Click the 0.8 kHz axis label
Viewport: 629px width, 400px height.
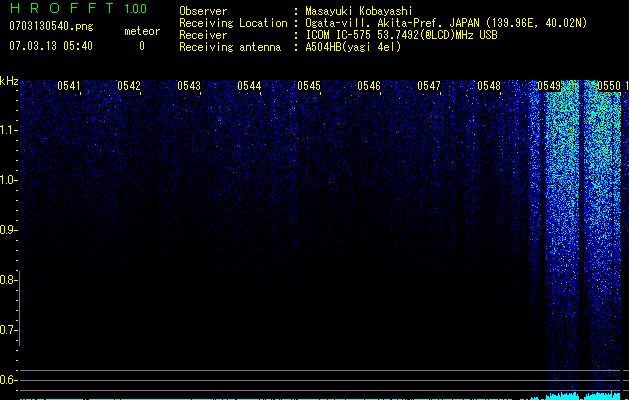point(8,280)
